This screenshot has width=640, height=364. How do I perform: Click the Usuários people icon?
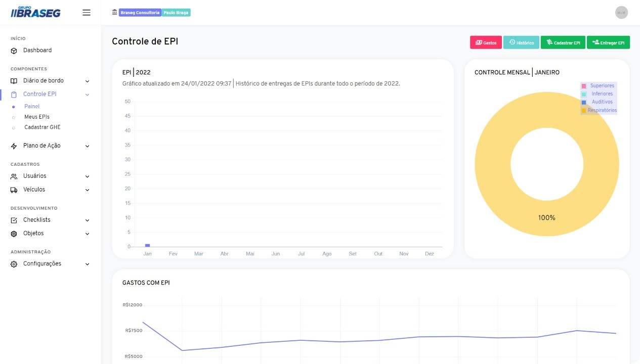coord(14,176)
